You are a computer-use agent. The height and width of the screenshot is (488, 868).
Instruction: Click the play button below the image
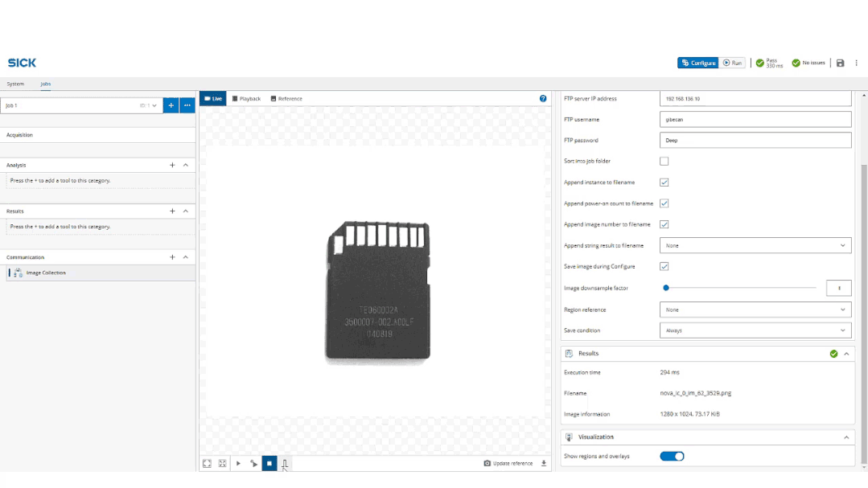pyautogui.click(x=238, y=463)
